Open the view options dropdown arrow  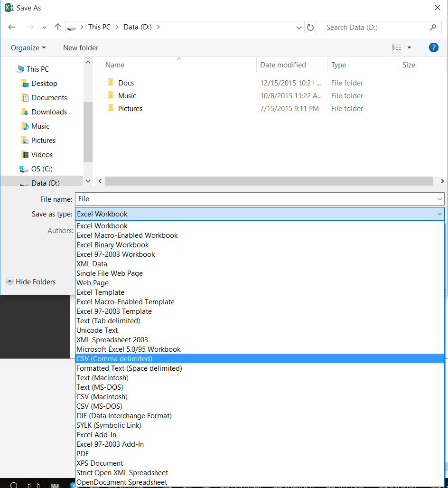click(x=409, y=47)
